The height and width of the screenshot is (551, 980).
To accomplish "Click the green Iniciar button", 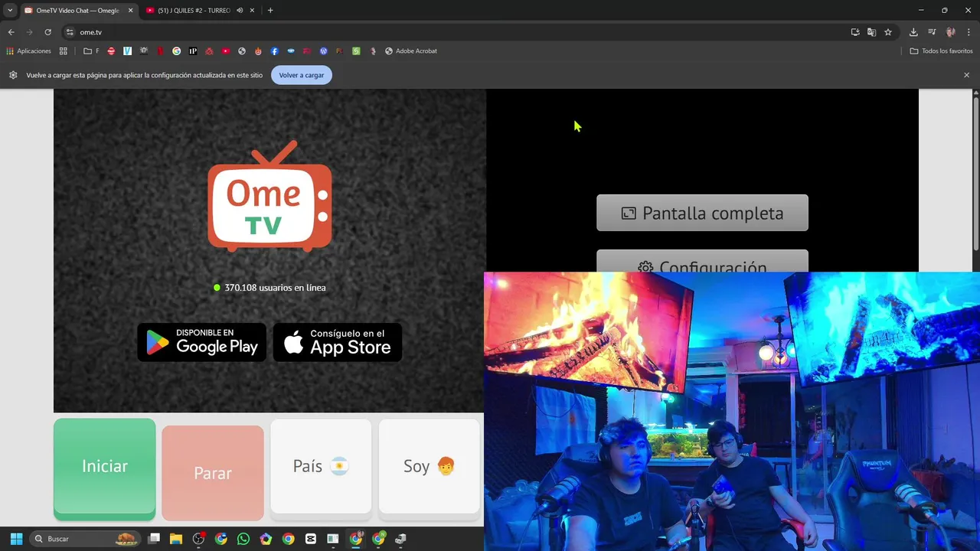I will point(104,469).
